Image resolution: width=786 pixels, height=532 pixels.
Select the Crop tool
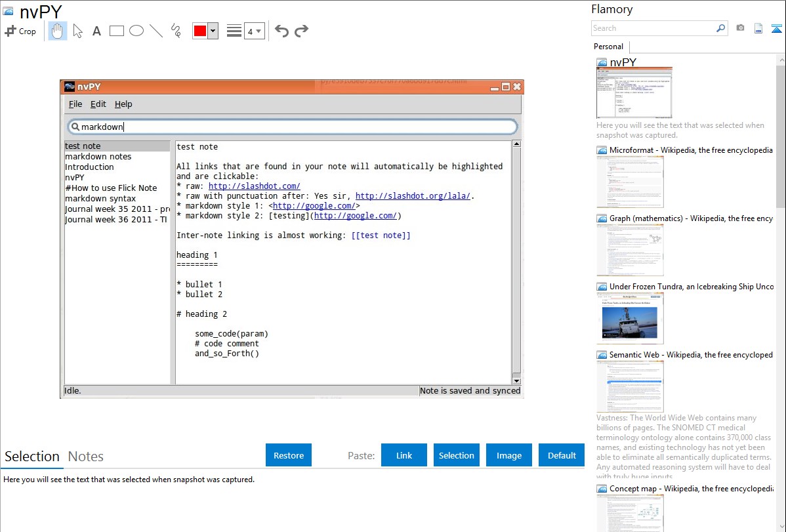tap(20, 31)
